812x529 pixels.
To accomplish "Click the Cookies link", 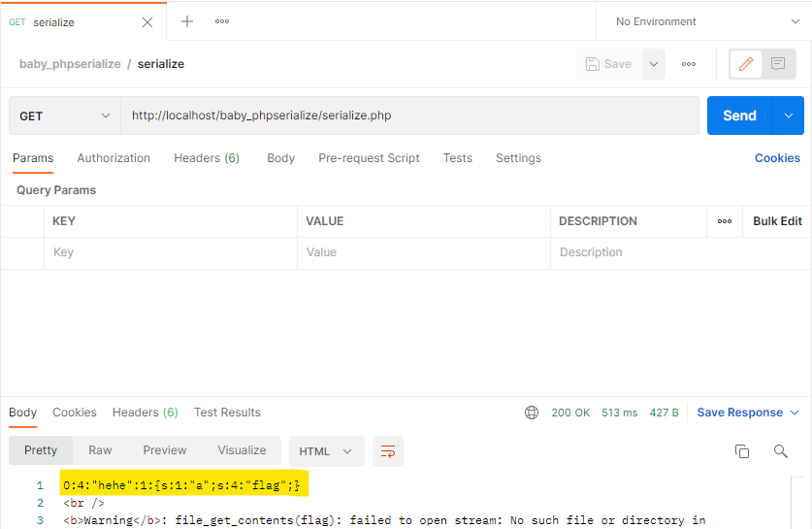I will (x=777, y=158).
